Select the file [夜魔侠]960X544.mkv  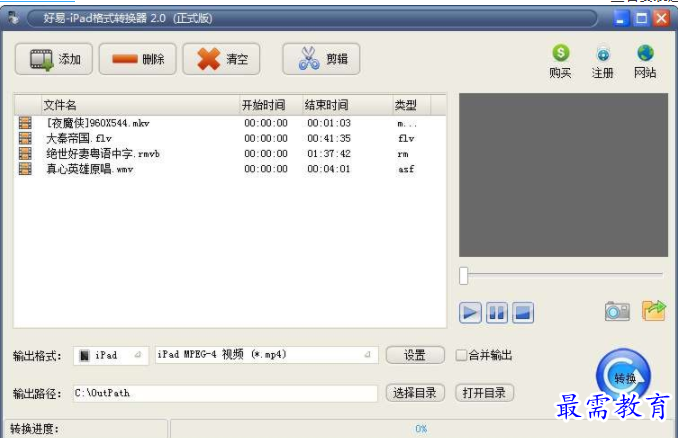tap(98, 123)
